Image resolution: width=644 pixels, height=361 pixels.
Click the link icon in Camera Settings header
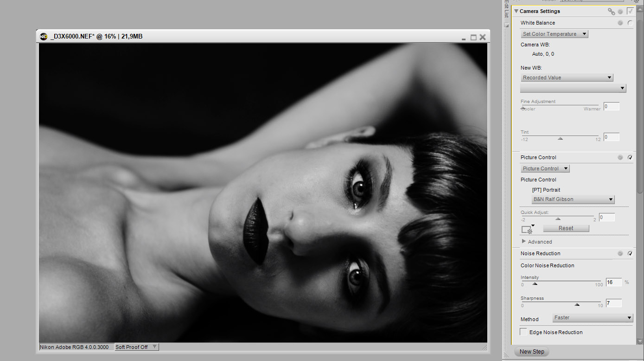pos(611,11)
